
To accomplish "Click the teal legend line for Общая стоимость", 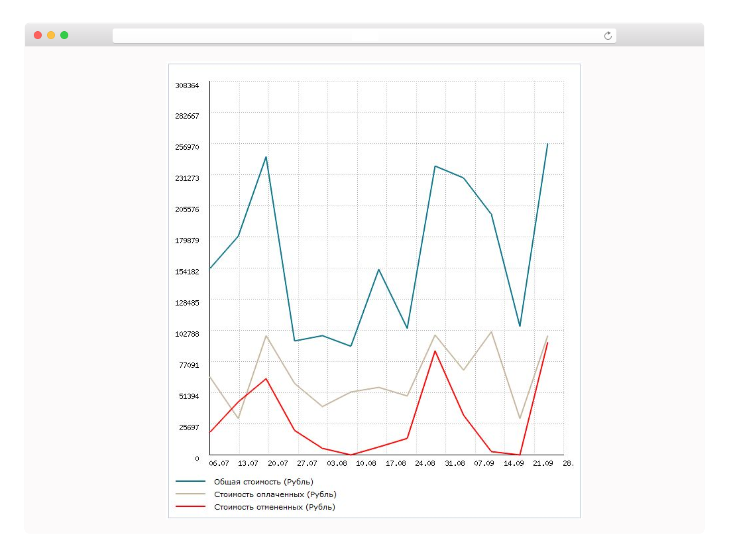I will coord(190,482).
